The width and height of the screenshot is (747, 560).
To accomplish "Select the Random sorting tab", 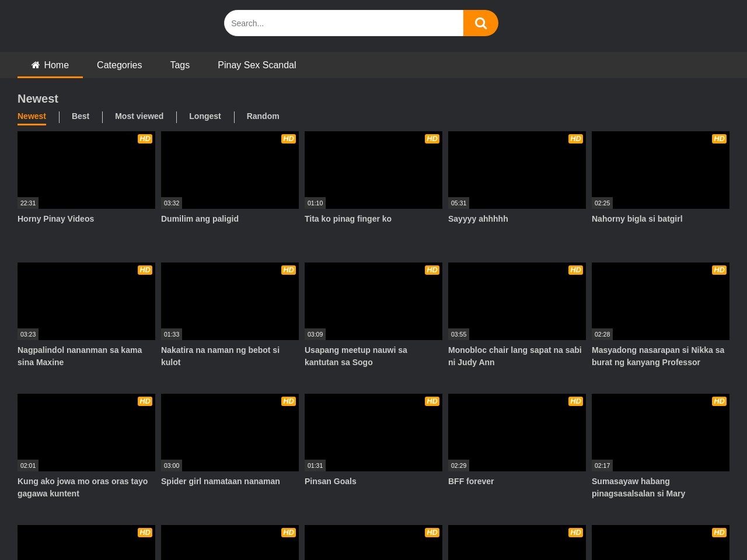I will tap(263, 116).
